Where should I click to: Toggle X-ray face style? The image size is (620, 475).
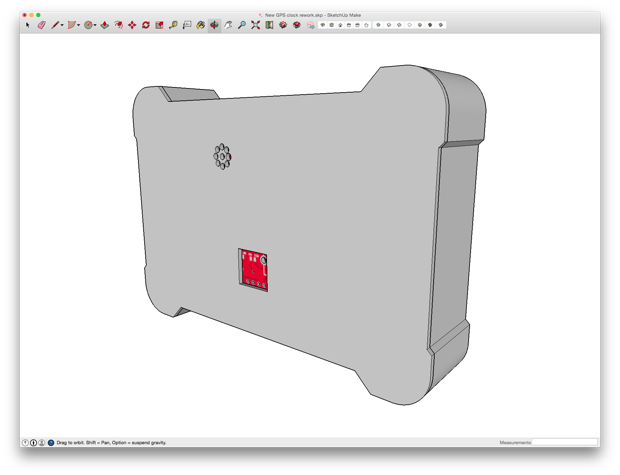[378, 25]
